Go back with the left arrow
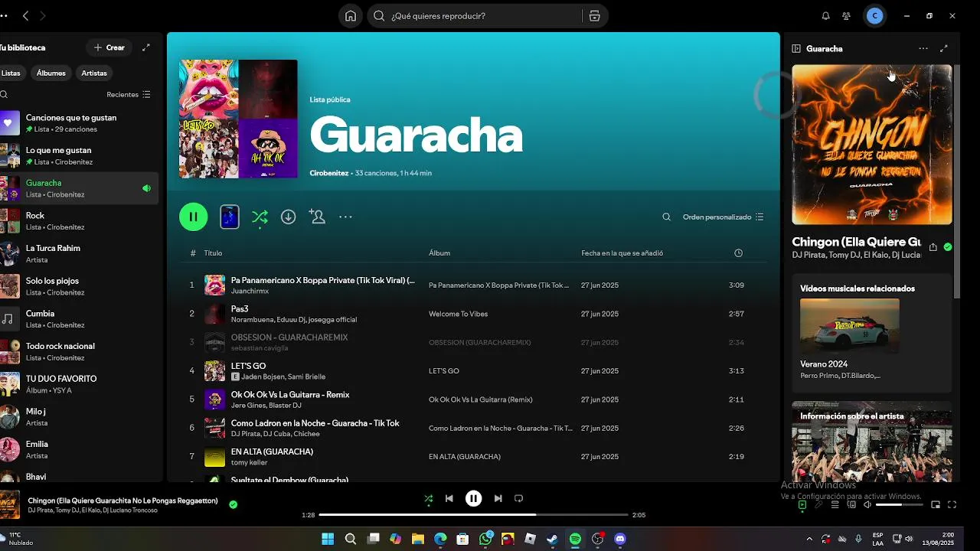The image size is (980, 551). (x=25, y=16)
